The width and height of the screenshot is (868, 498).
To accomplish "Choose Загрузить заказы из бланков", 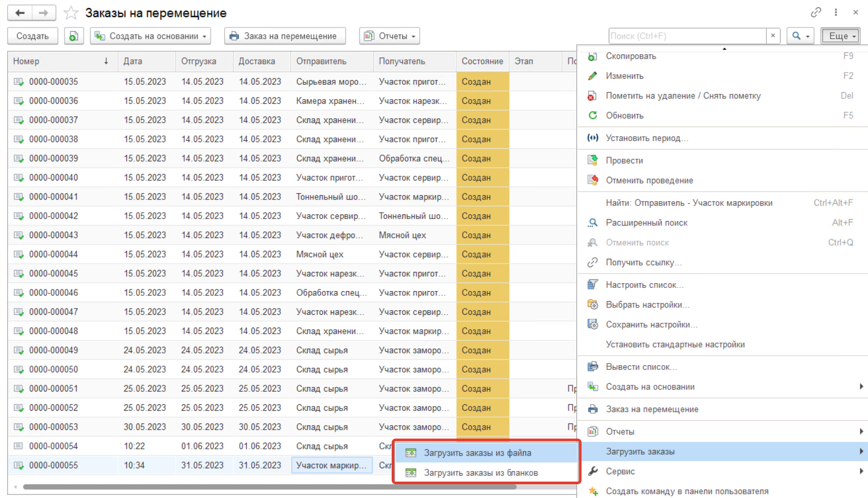I will 480,473.
